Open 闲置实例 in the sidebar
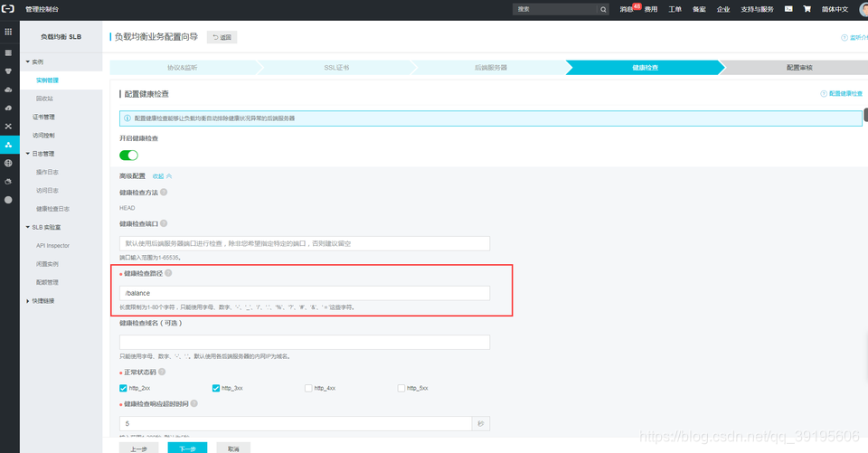The image size is (868, 453). [x=48, y=264]
